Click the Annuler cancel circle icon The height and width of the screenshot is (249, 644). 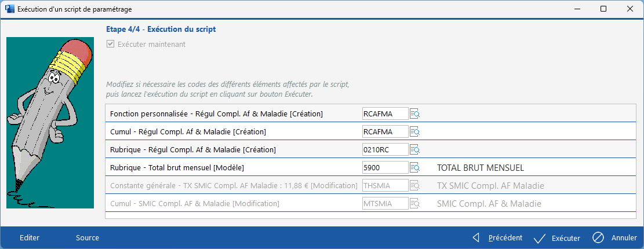point(598,238)
